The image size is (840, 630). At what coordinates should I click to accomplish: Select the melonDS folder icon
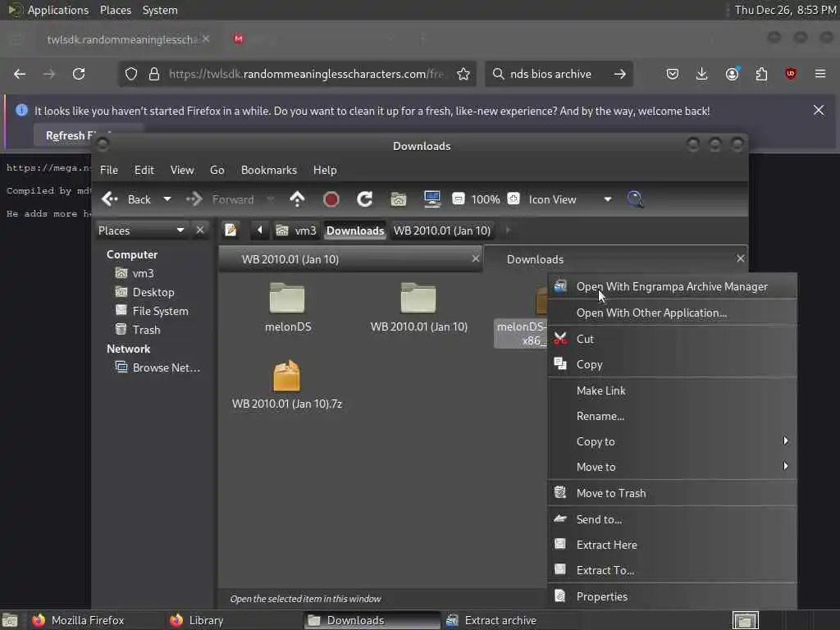coord(288,299)
